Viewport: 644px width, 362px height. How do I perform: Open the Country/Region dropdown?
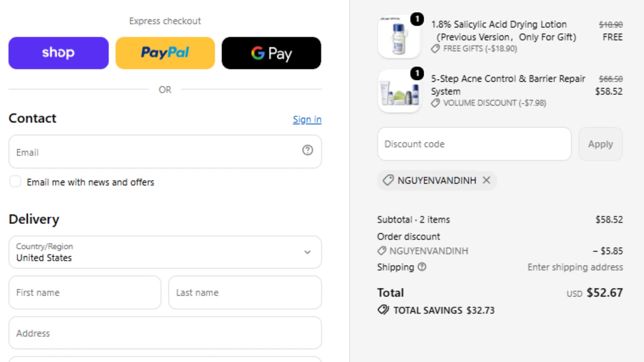click(165, 252)
